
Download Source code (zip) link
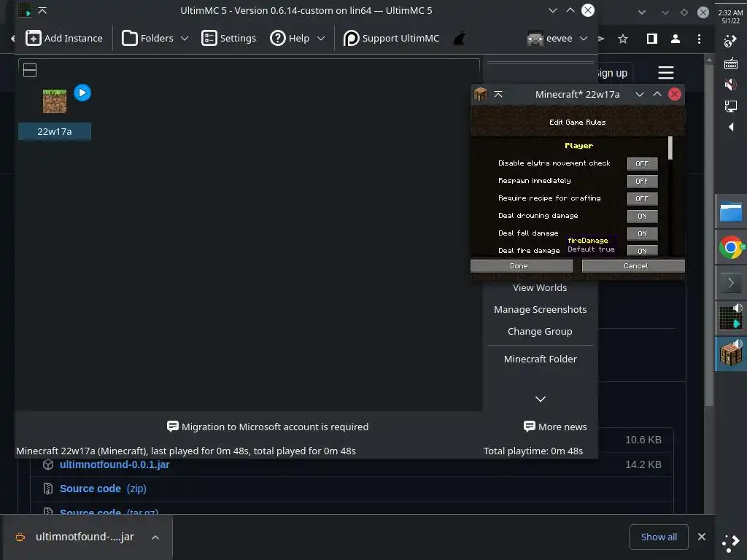103,489
